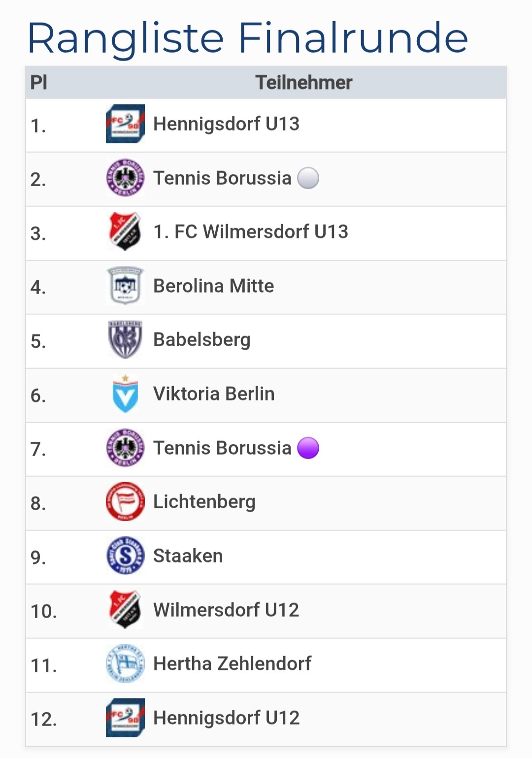The width and height of the screenshot is (532, 758).
Task: Click the Staaken blue S logo
Action: (125, 556)
